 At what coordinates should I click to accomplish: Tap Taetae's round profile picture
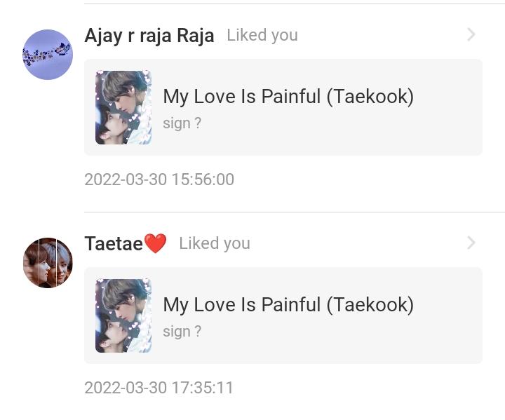pyautogui.click(x=48, y=262)
